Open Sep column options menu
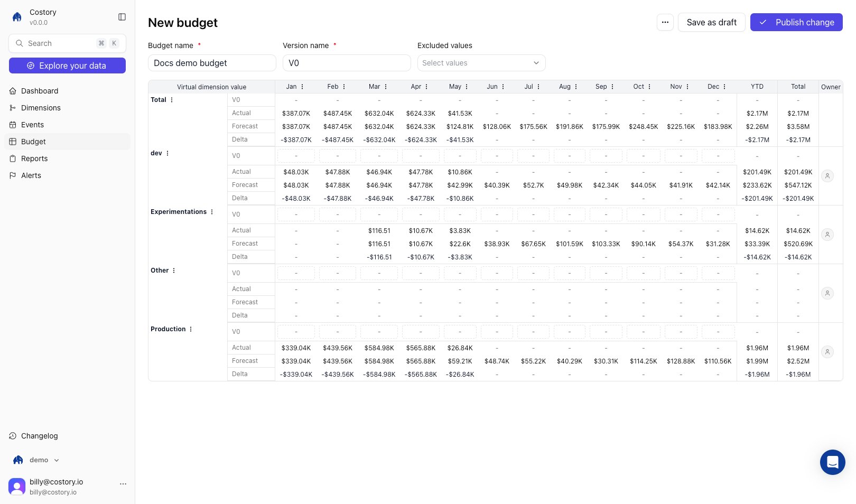The width and height of the screenshot is (856, 504). point(612,87)
